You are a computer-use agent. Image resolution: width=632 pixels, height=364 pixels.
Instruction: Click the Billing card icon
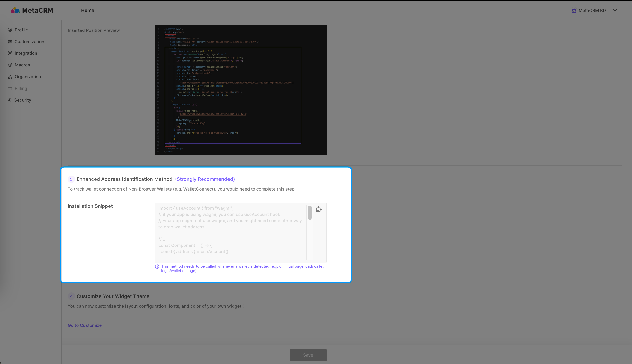10,88
